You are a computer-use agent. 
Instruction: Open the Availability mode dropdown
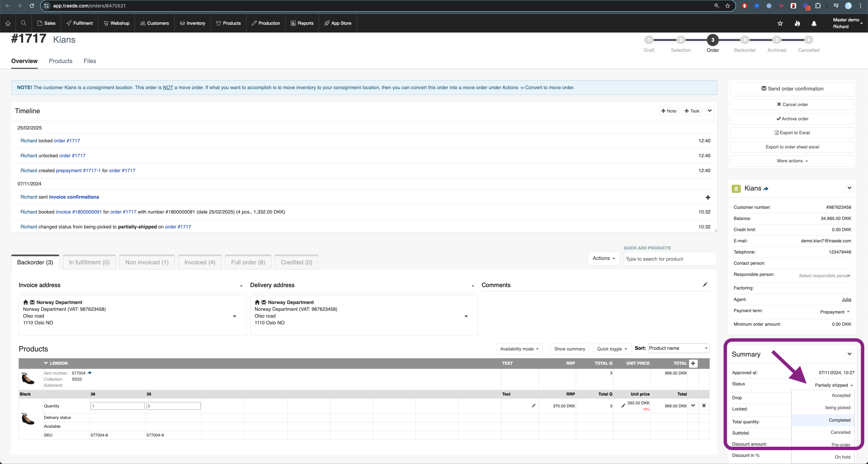coord(519,349)
